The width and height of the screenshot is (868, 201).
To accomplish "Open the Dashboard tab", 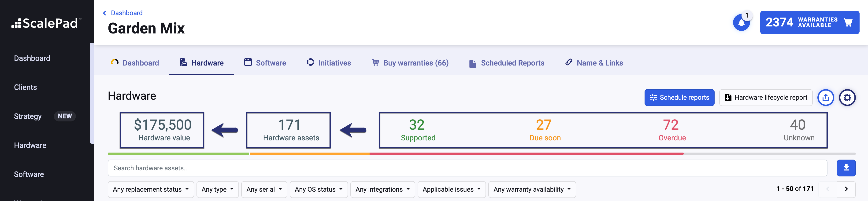I will tap(135, 63).
